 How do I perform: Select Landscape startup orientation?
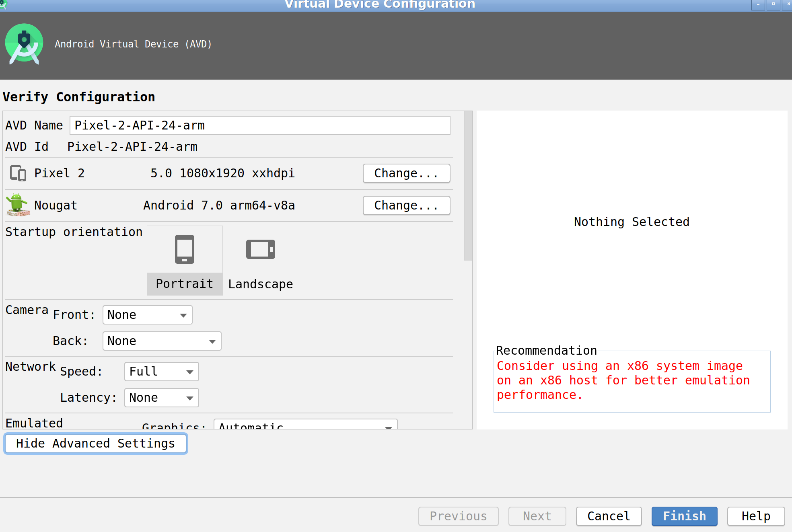tap(261, 261)
